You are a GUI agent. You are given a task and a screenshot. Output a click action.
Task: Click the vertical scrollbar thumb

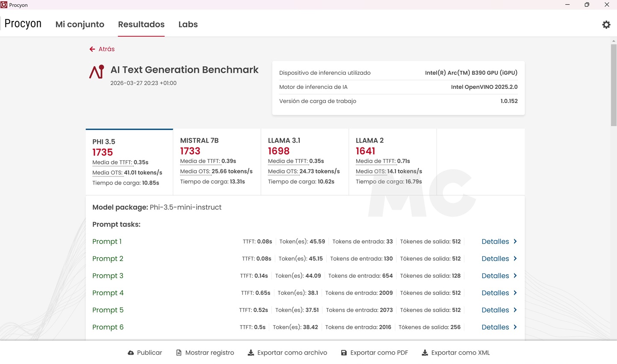614,85
